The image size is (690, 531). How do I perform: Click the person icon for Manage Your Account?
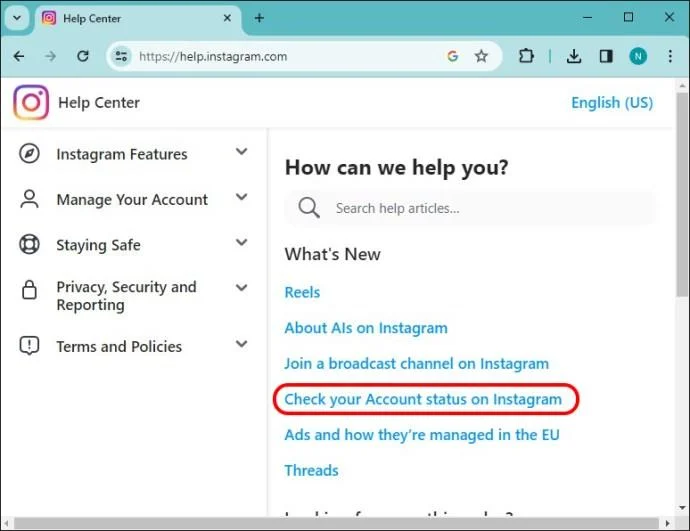pyautogui.click(x=29, y=199)
